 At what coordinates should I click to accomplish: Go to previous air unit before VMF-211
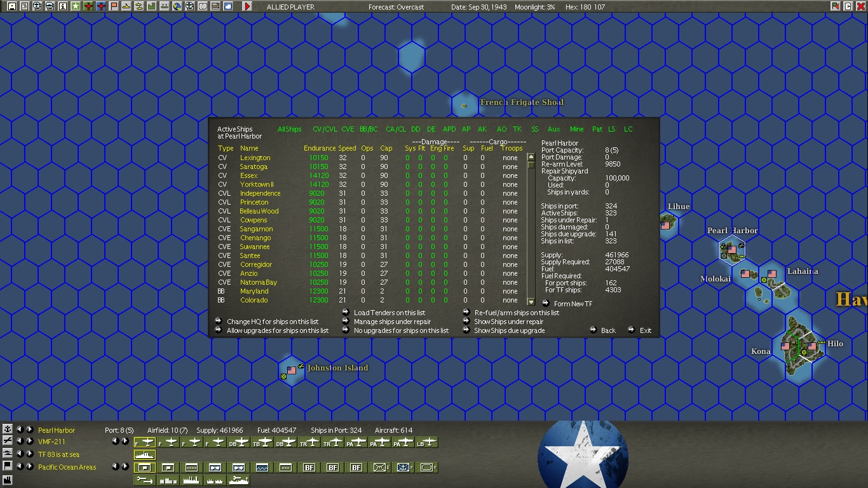(x=20, y=441)
